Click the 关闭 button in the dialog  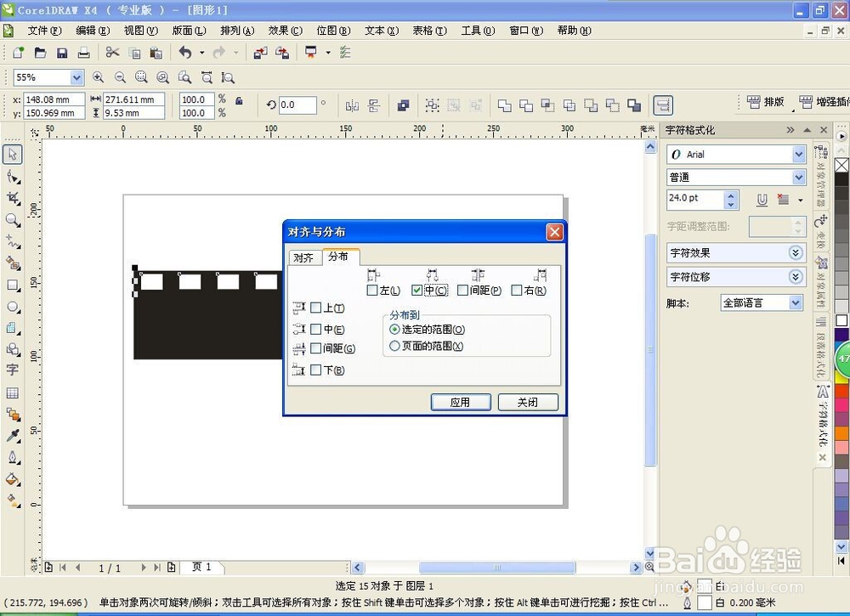pos(528,402)
